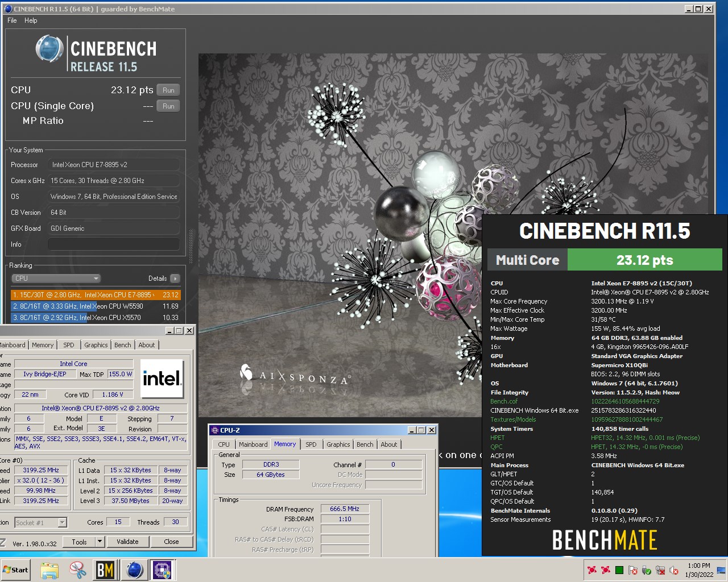Switch to Memory tab in left CPU-Z window
Viewport: 728px width, 582px height.
pos(43,345)
